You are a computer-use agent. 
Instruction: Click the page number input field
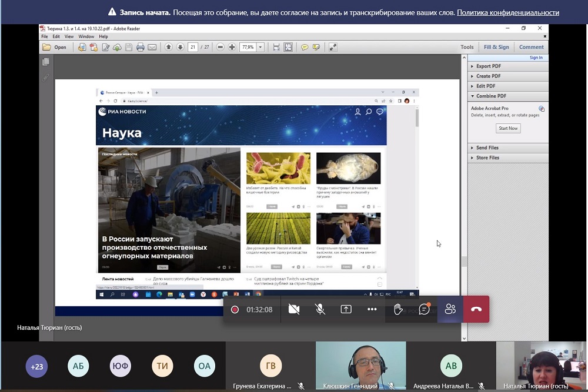pyautogui.click(x=193, y=47)
